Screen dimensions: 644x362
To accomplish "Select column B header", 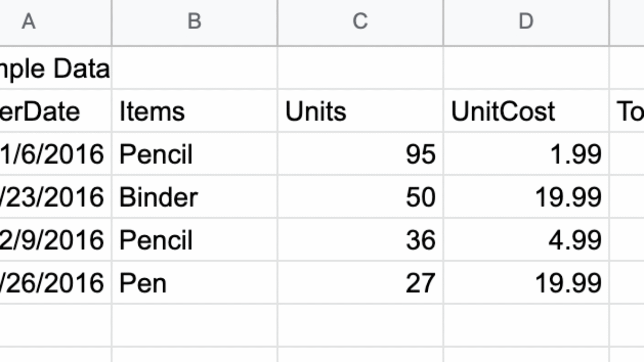I will [194, 22].
